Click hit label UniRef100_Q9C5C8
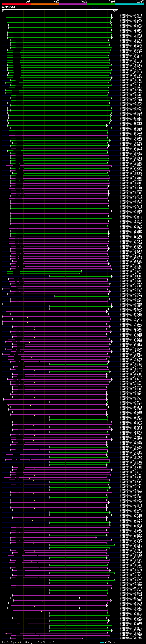This screenshot has width=146, height=644. tap(131, 67)
